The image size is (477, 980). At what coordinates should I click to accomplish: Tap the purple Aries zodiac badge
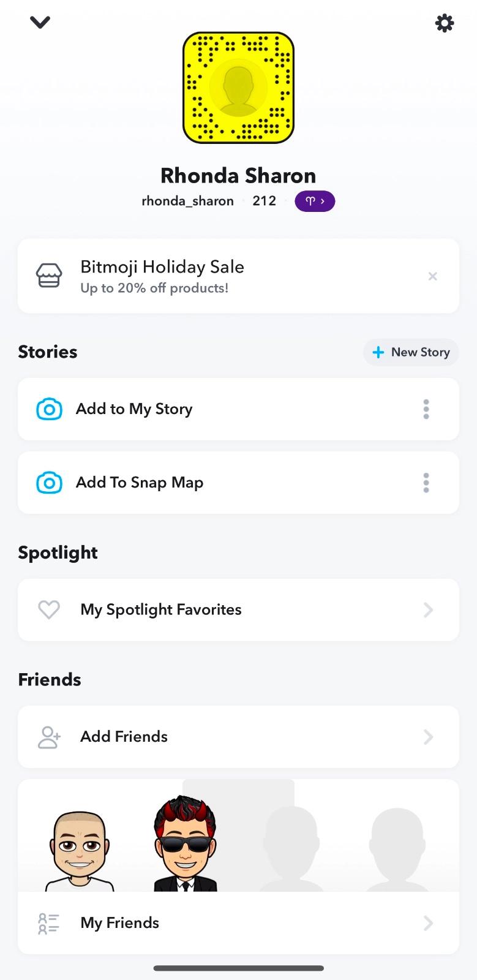click(x=315, y=201)
